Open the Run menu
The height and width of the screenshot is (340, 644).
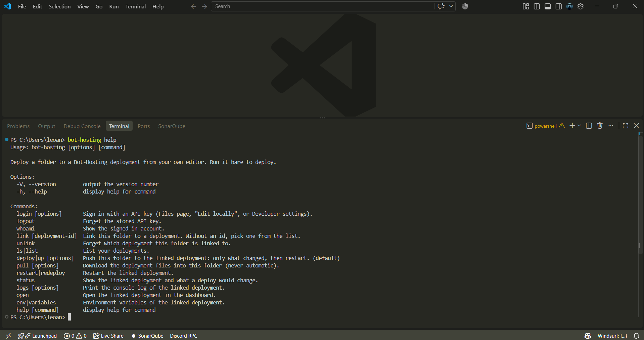[114, 6]
